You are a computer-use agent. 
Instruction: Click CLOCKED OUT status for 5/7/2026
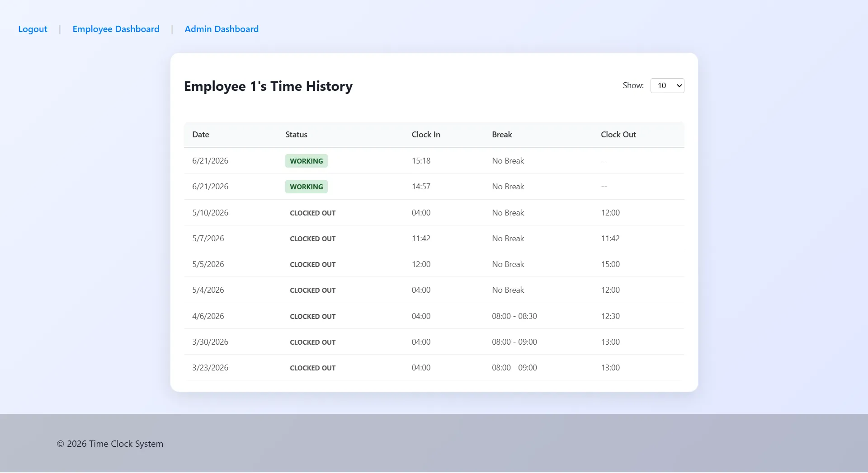click(312, 239)
